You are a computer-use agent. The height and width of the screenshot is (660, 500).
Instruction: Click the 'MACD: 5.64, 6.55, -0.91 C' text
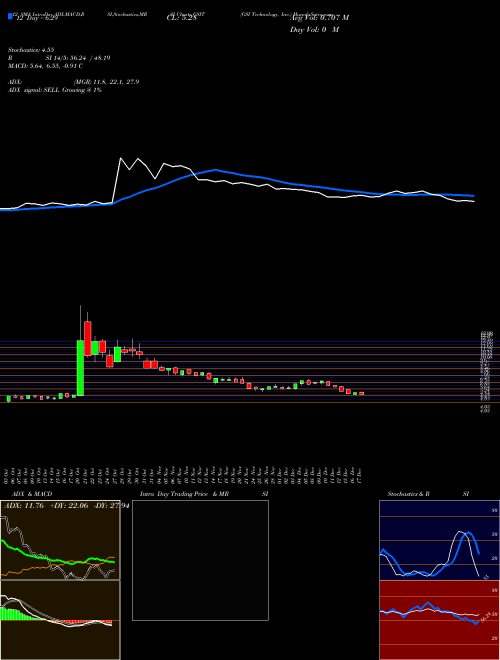pos(45,66)
